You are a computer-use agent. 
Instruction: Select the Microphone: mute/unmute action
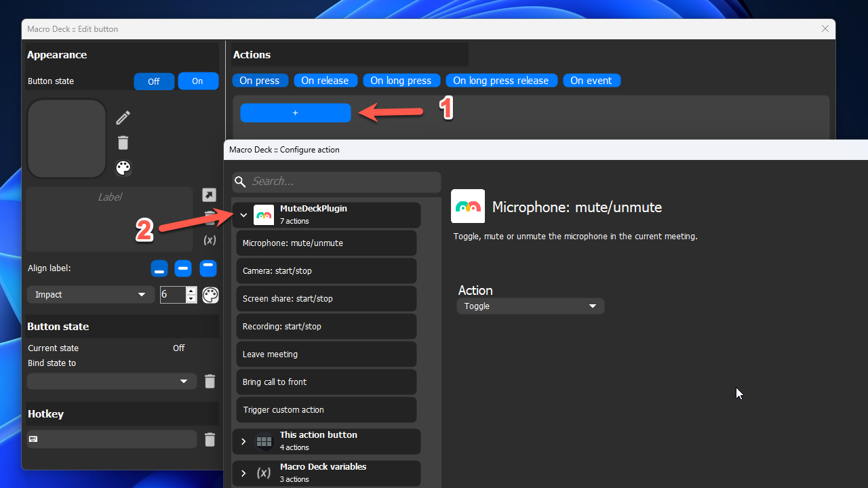pyautogui.click(x=326, y=243)
